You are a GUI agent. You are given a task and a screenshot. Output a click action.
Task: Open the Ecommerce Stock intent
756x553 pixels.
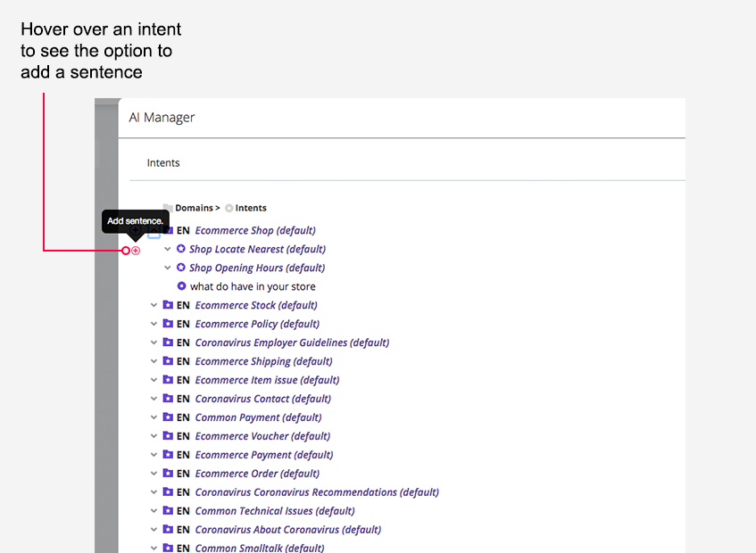255,305
